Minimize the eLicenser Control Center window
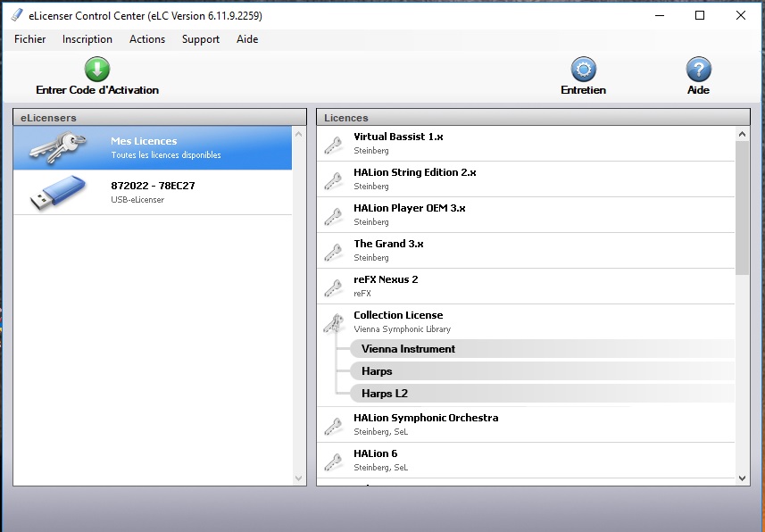 [660, 15]
